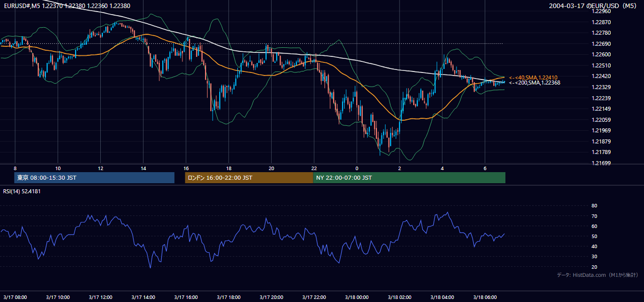
Task: Click price level 1.22690 on the axis
Action: (601, 44)
